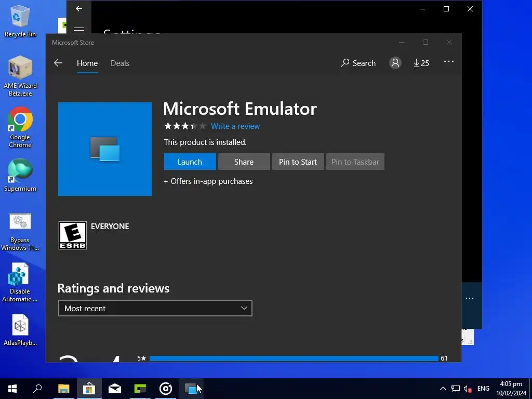
Task: Open File Explorer from taskbar
Action: pyautogui.click(x=63, y=389)
